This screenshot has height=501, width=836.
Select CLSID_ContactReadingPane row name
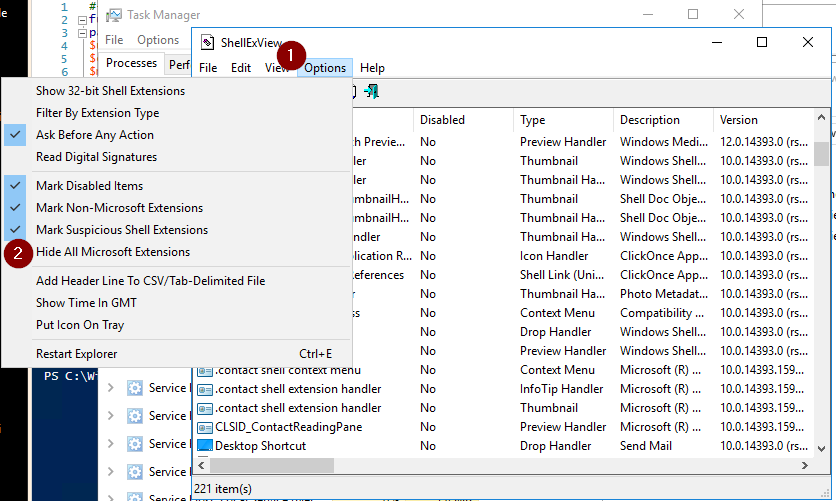tap(288, 427)
